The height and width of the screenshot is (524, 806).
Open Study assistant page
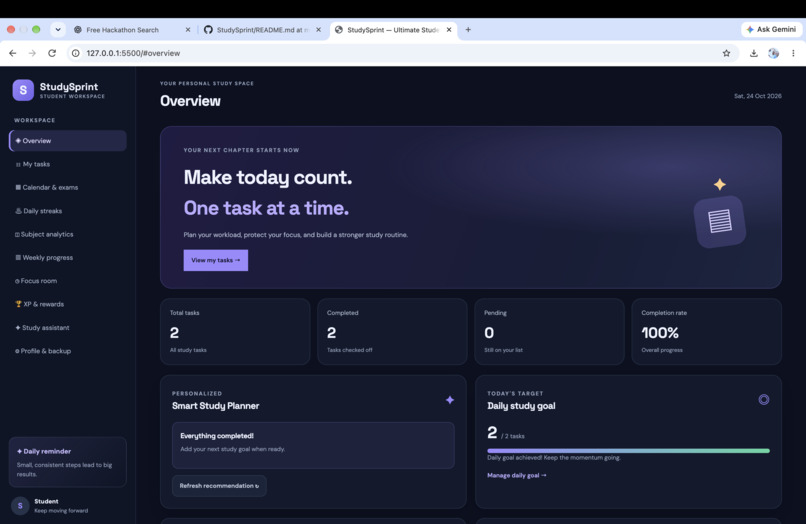[68, 328]
